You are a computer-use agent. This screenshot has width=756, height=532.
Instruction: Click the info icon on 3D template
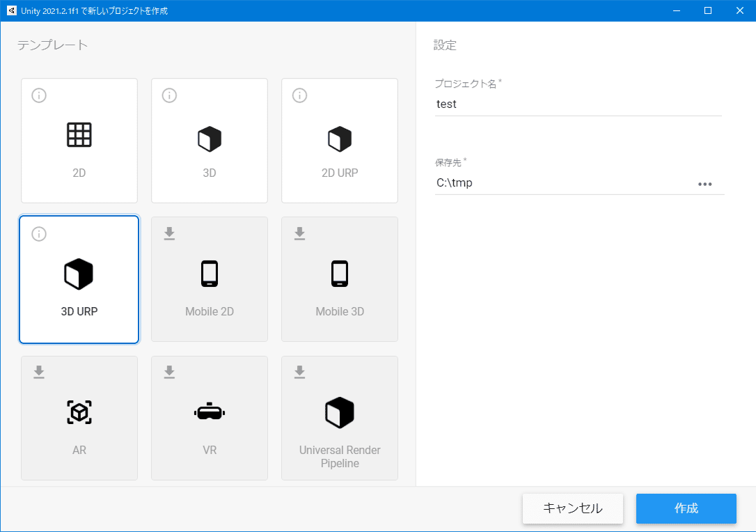[x=169, y=95]
